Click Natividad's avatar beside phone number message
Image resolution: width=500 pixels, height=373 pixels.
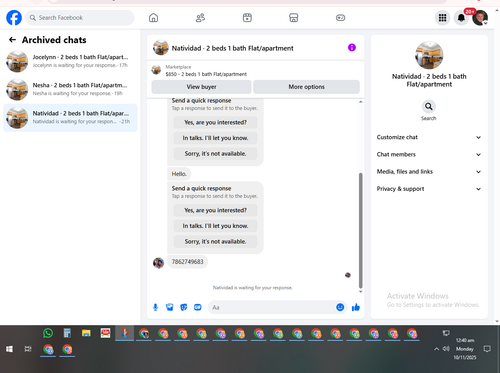(158, 263)
